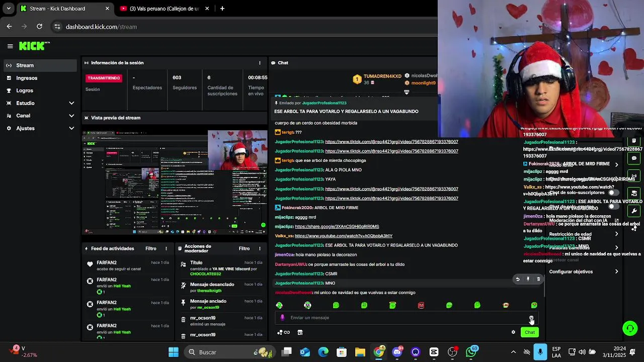Image resolution: width=644 pixels, height=362 pixels.
Task: Toggle Chat de solo-suscriptores switch
Action: pos(613,193)
